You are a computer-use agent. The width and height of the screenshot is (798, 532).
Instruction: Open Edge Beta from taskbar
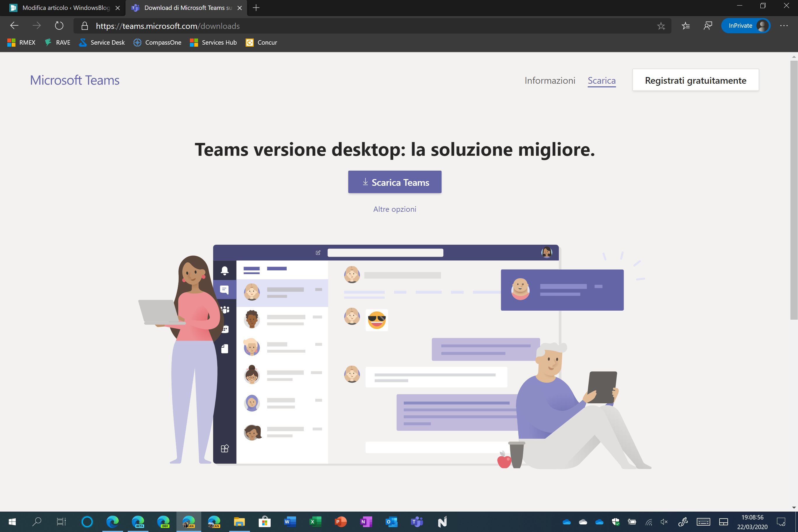[138, 522]
